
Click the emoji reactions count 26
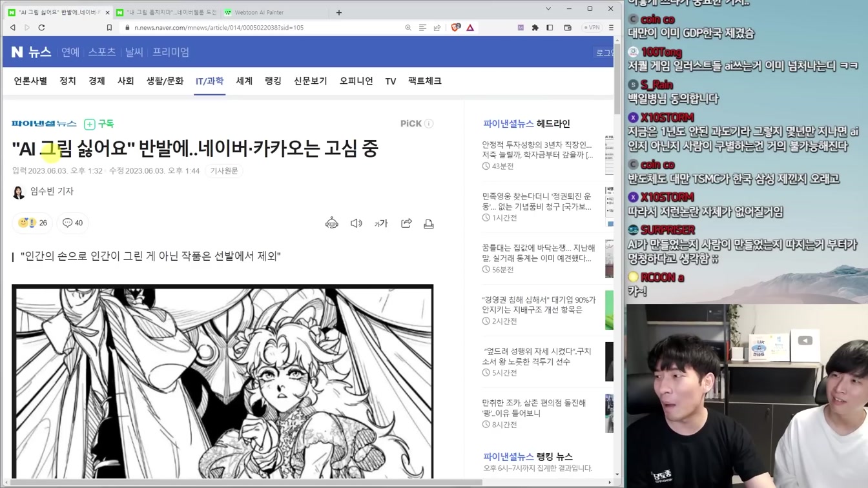(33, 223)
